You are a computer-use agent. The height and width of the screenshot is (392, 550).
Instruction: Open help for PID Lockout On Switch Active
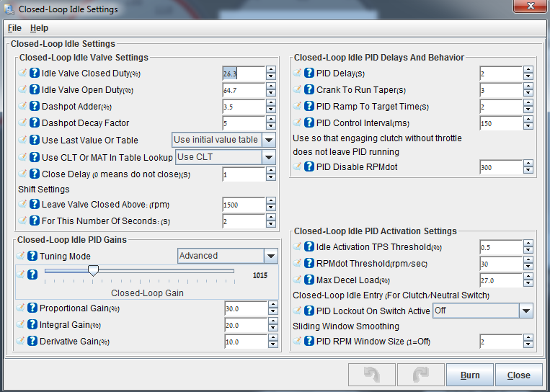[309, 311]
